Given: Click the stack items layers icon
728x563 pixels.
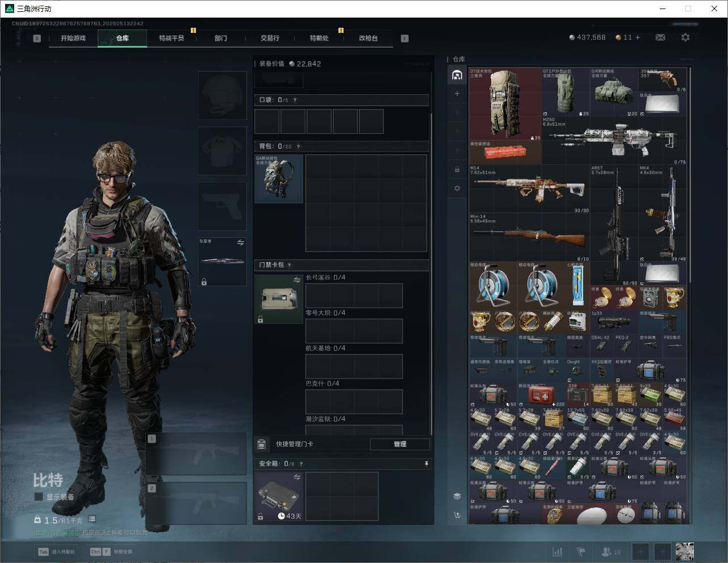Looking at the screenshot, I should [x=457, y=496].
